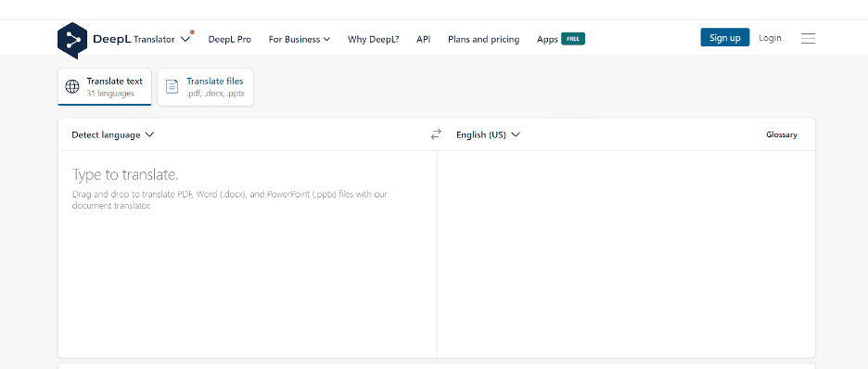Expand the Translator product dropdown chevron
This screenshot has width=868, height=369.
(x=186, y=39)
